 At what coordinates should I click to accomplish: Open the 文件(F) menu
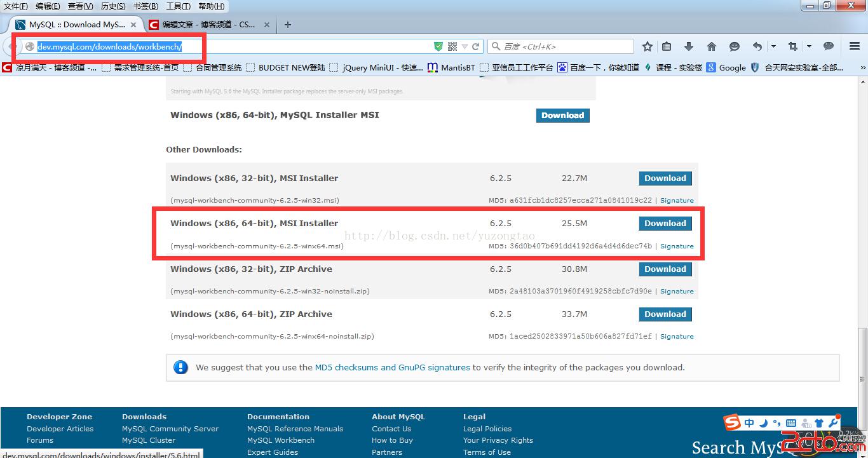pyautogui.click(x=16, y=6)
